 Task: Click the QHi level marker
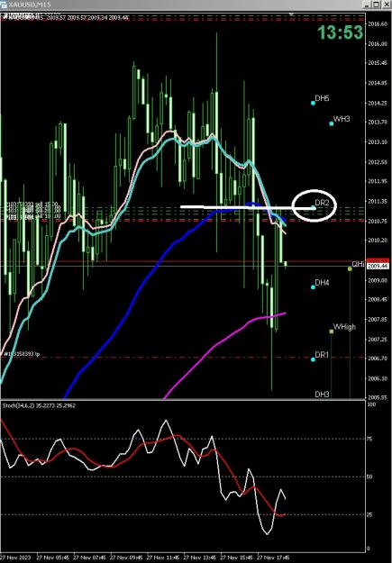coord(350,269)
